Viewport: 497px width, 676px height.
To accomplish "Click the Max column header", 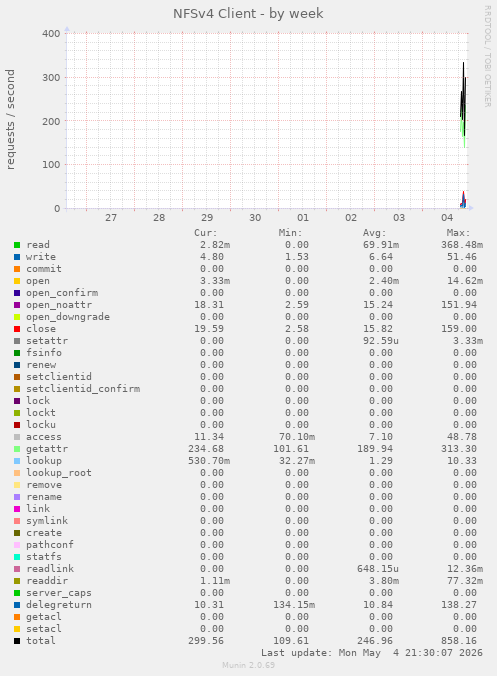I will coord(458,233).
